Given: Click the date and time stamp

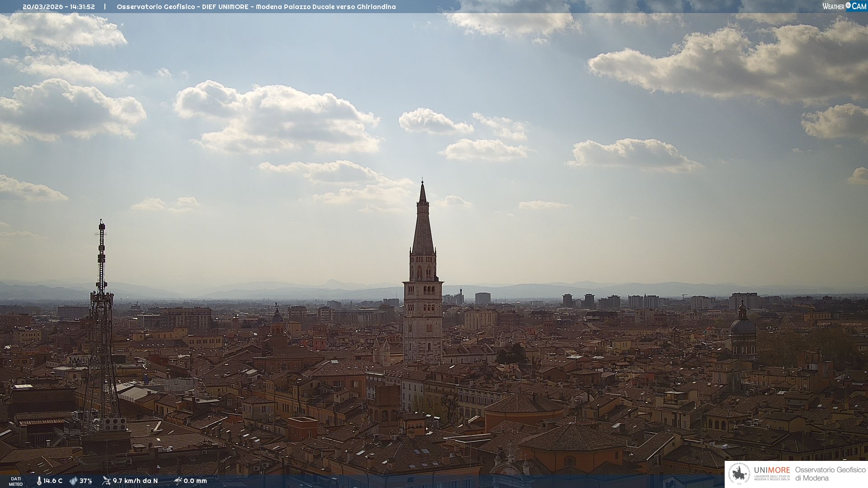Looking at the screenshot, I should (x=59, y=7).
